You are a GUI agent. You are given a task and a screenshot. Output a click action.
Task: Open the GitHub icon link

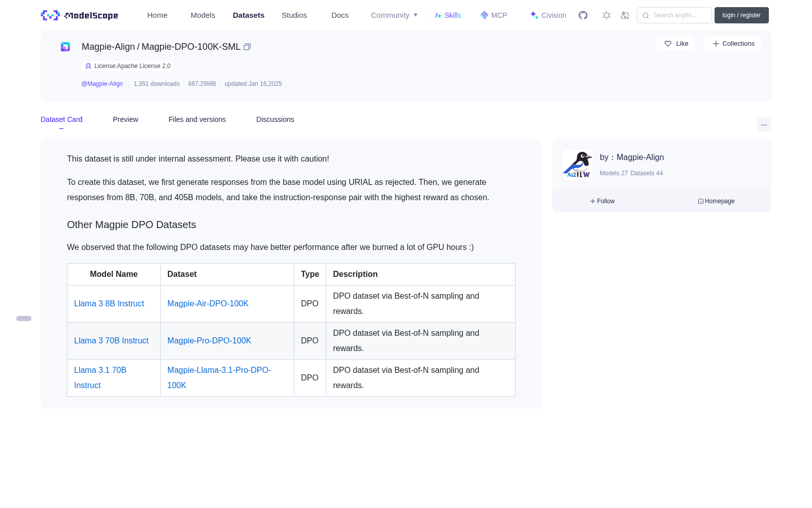tap(583, 15)
